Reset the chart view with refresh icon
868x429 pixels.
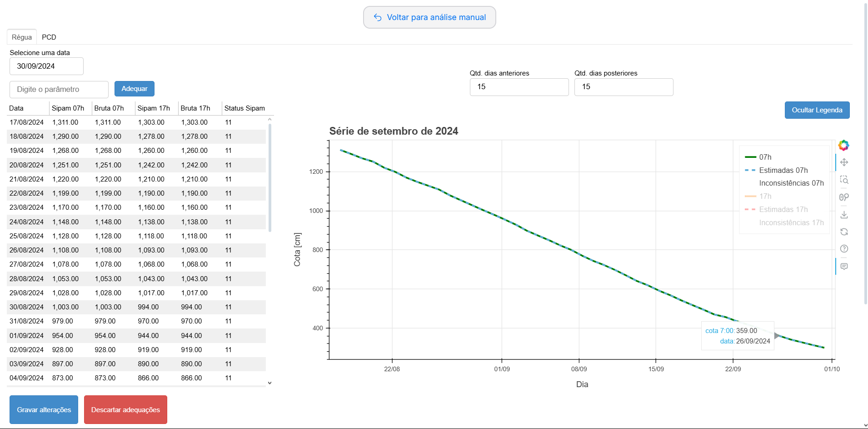click(x=844, y=232)
